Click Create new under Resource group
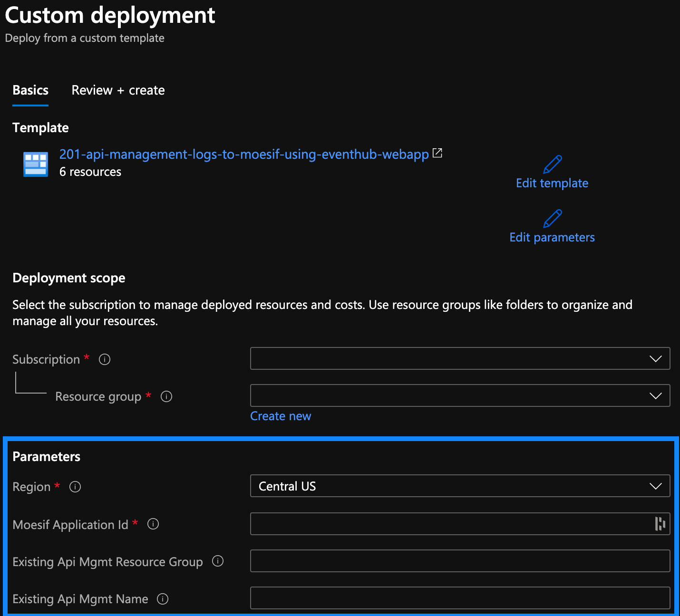680x616 pixels. point(280,416)
